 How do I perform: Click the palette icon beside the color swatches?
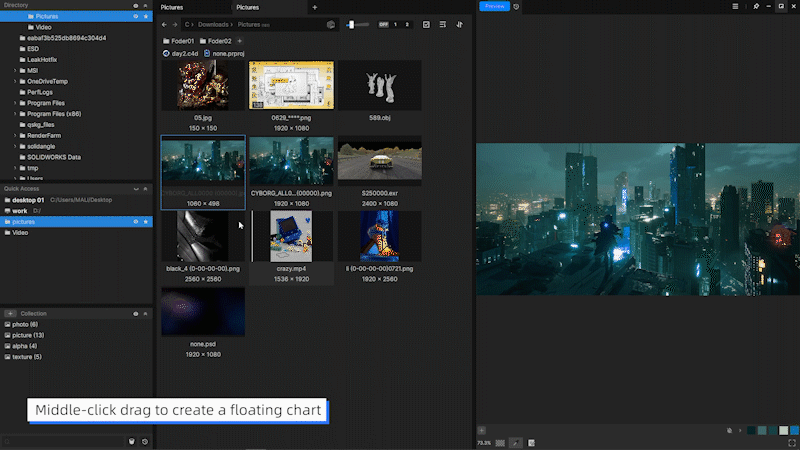729,431
